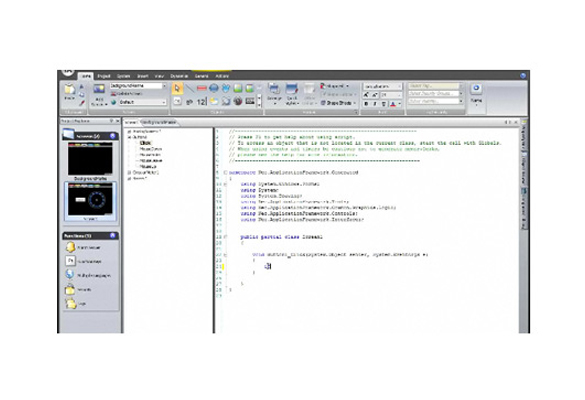Viewport: 585px width, 400px height.
Task: Select the blue ellipse object tool
Action: (214, 88)
